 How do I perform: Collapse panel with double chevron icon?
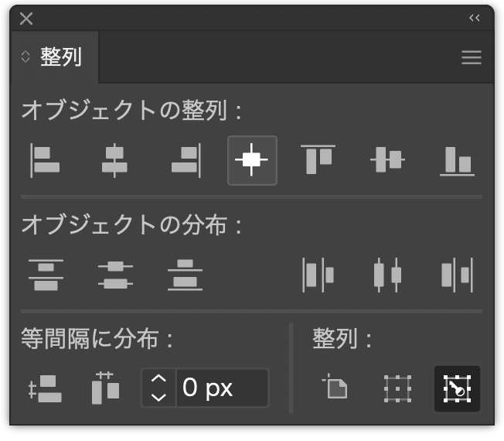pyautogui.click(x=475, y=18)
